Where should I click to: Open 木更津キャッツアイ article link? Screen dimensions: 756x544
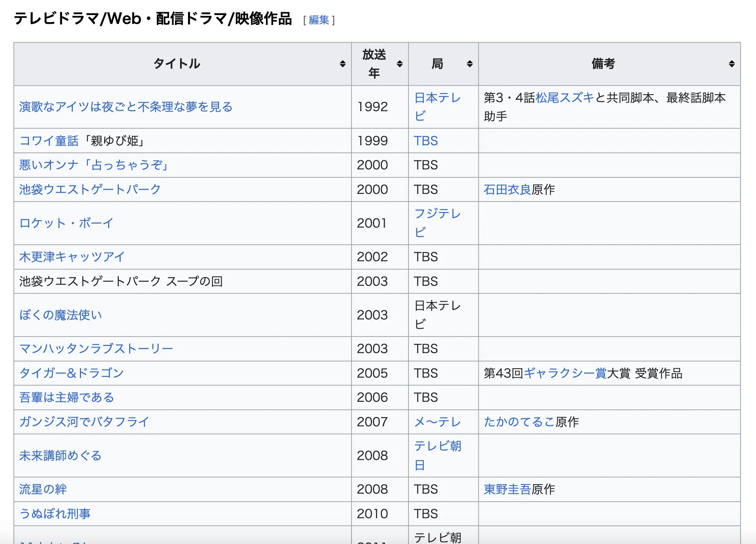pos(72,257)
